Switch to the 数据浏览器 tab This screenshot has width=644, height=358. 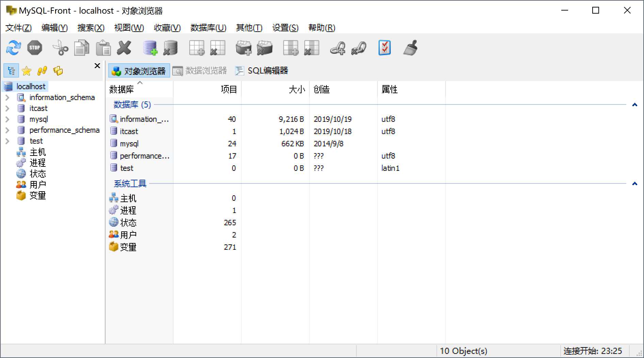coord(200,71)
